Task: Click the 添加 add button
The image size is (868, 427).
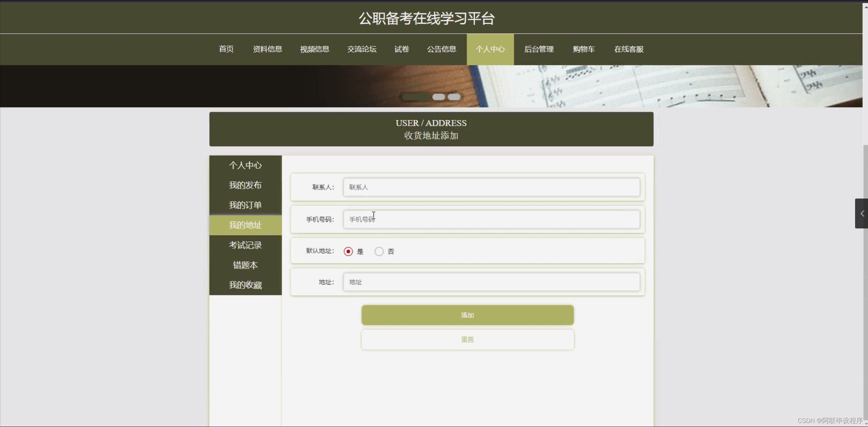Action: [467, 315]
